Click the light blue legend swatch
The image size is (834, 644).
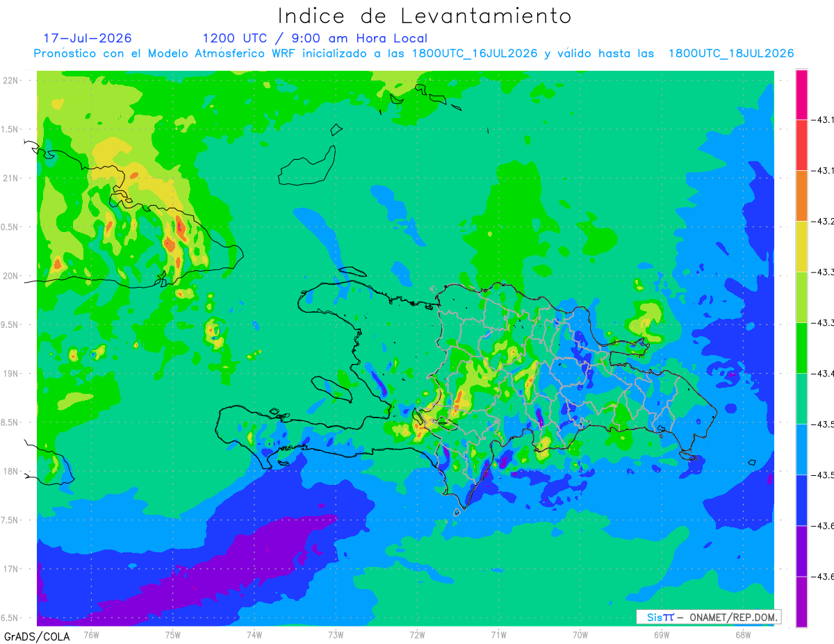click(x=801, y=449)
